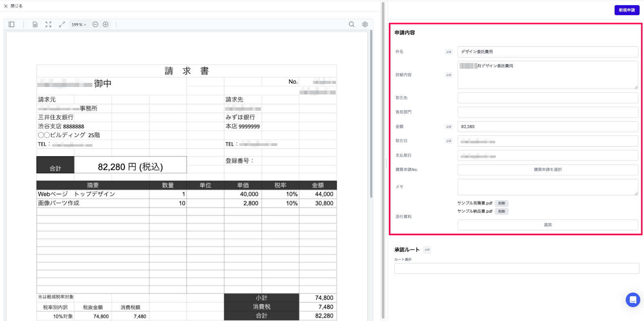Zoom out with the minus icon
Image resolution: width=644 pixels, height=321 pixels.
(x=95, y=25)
